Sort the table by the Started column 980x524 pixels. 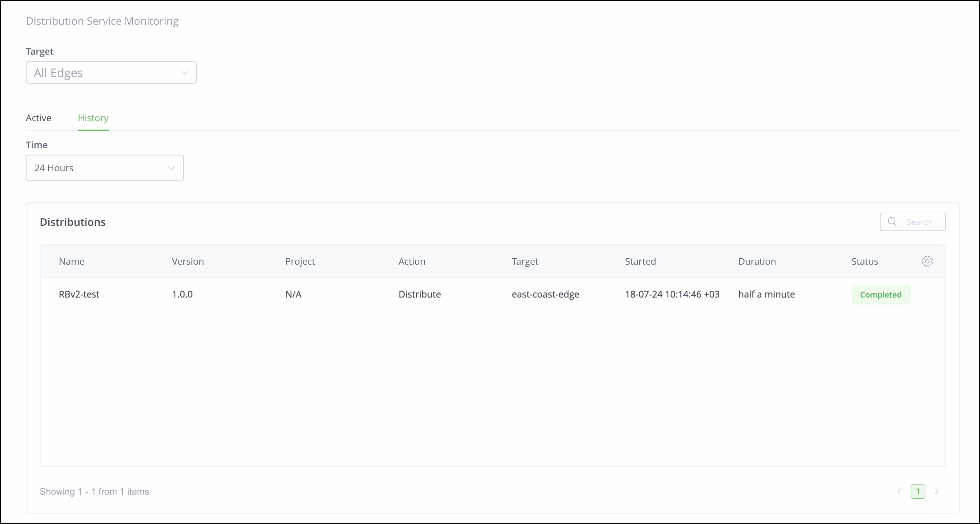640,261
